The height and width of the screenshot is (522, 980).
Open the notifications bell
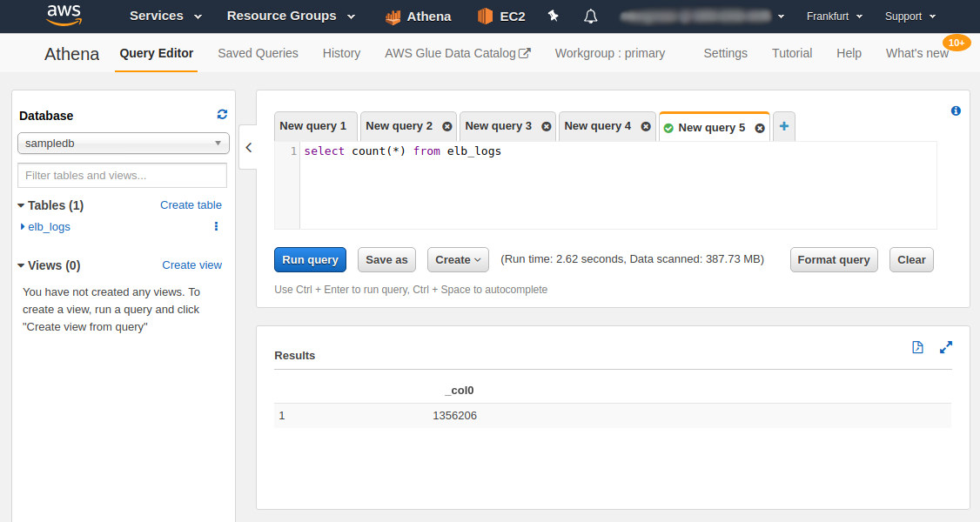point(591,17)
